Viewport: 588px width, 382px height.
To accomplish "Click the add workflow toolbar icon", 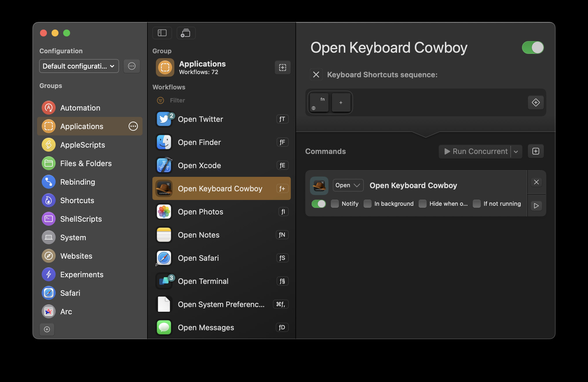I will pos(186,33).
